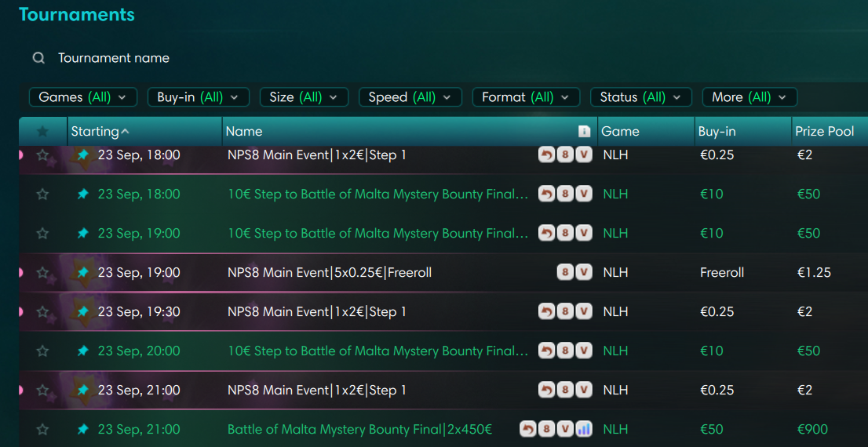The height and width of the screenshot is (447, 868).
Task: Click the re-entry arrow icon on 19:30 NPS8 Step 1
Action: pos(546,311)
